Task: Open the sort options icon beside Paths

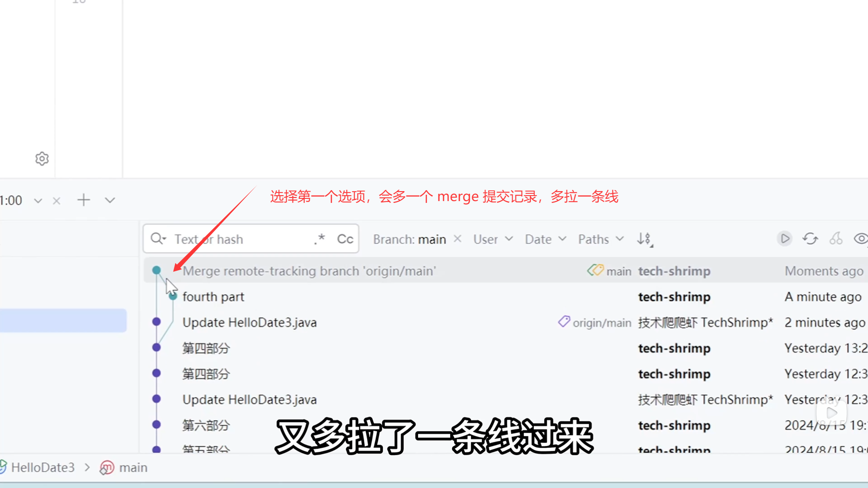Action: click(x=644, y=239)
